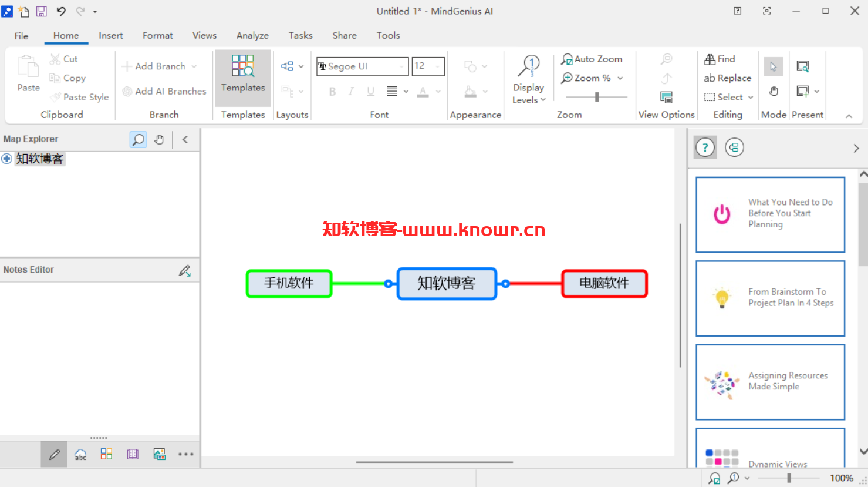Switch to the Tasks tab
The height and width of the screenshot is (487, 868).
(x=300, y=35)
